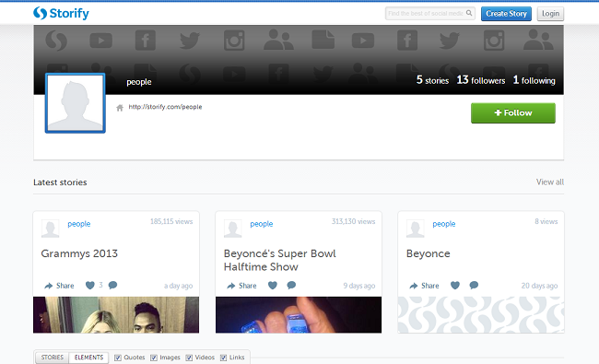This screenshot has height=364, width=599.
Task: Open the http://storify.com/people link
Action: point(165,107)
